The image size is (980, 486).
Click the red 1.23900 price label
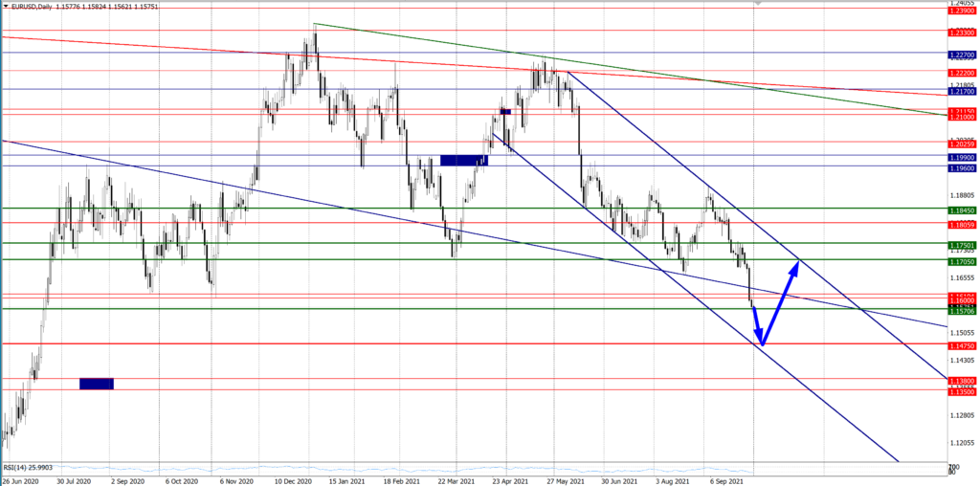click(962, 11)
